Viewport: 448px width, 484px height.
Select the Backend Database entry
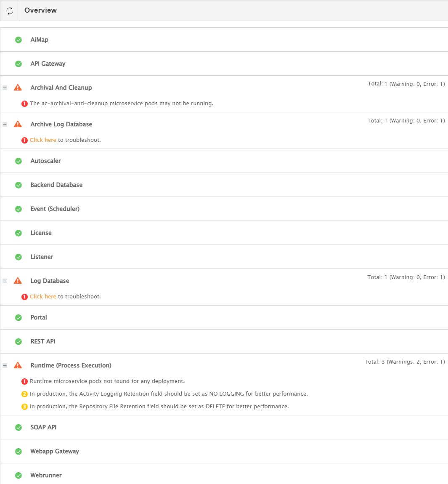(56, 185)
